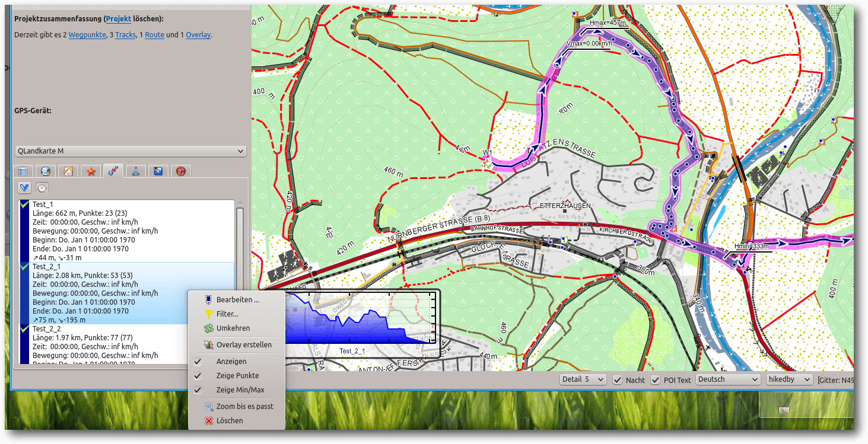
Task: Click the Hmax=457m label on the map
Action: click(608, 23)
